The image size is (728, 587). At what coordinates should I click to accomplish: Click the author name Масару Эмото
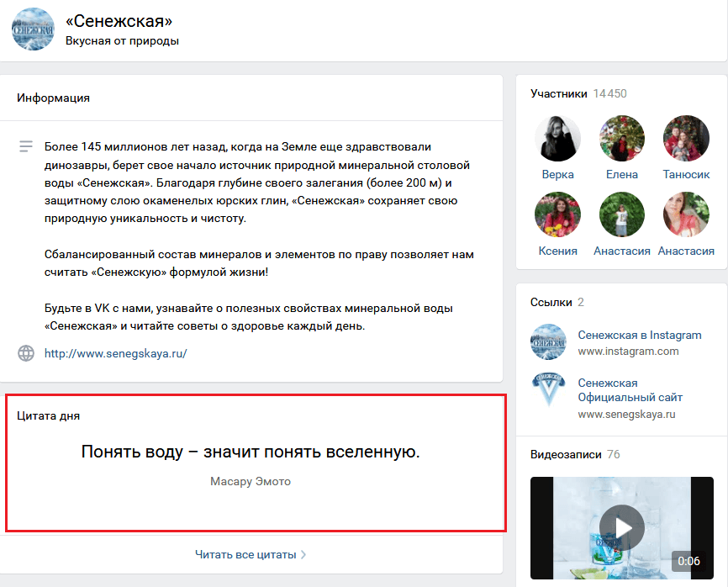click(251, 482)
